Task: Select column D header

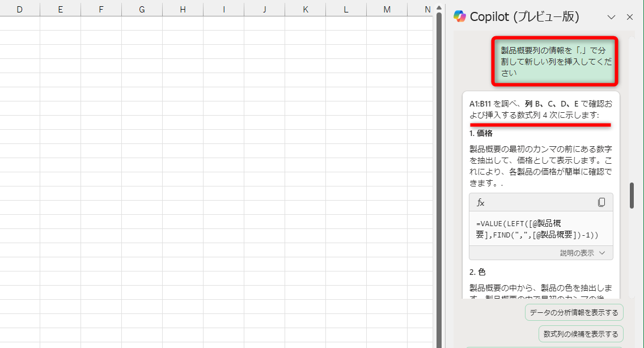Action: pyautogui.click(x=20, y=9)
